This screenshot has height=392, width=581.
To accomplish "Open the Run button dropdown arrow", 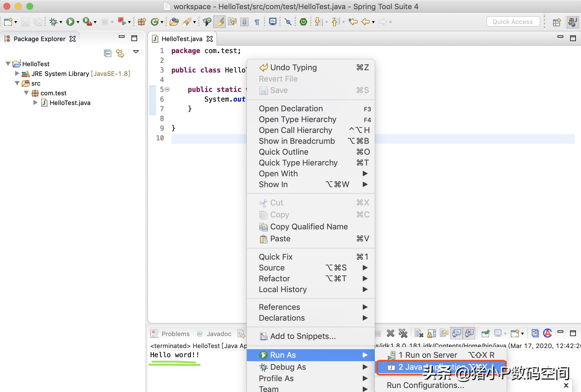I will (78, 22).
